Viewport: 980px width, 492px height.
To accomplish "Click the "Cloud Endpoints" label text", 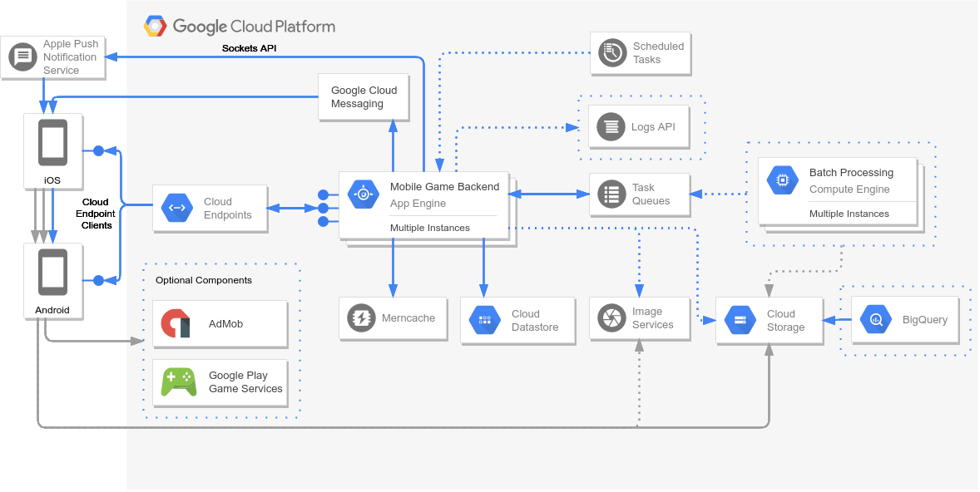I will [x=227, y=209].
